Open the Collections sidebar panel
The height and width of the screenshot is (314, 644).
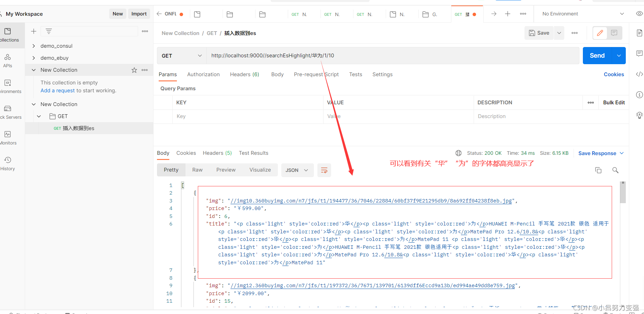coord(9,35)
